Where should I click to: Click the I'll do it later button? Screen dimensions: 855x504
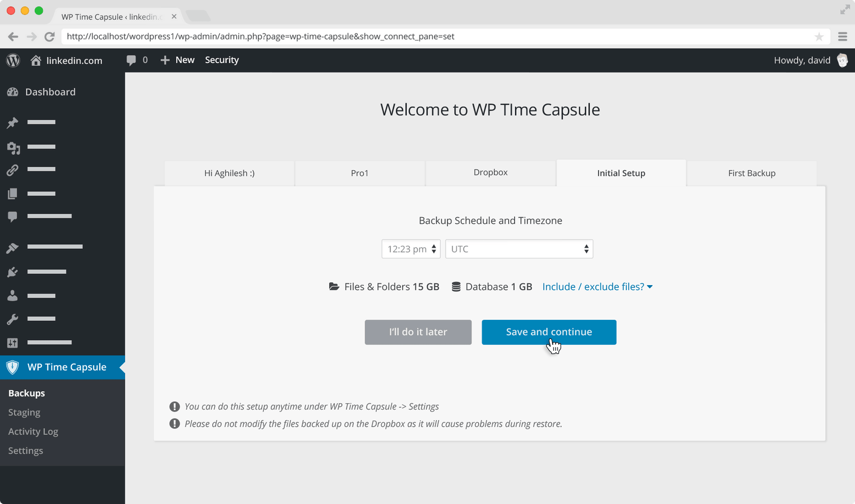click(x=418, y=332)
